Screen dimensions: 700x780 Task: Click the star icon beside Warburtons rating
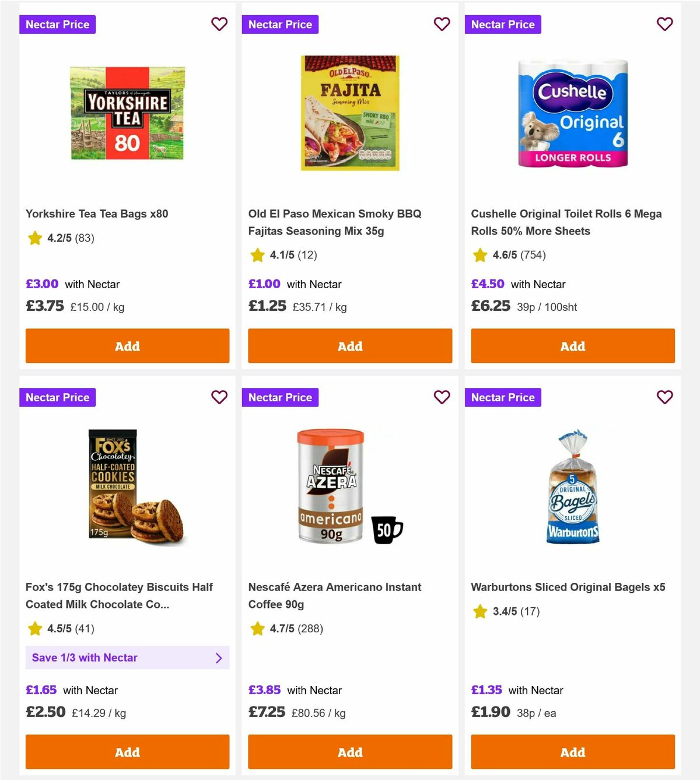[480, 611]
